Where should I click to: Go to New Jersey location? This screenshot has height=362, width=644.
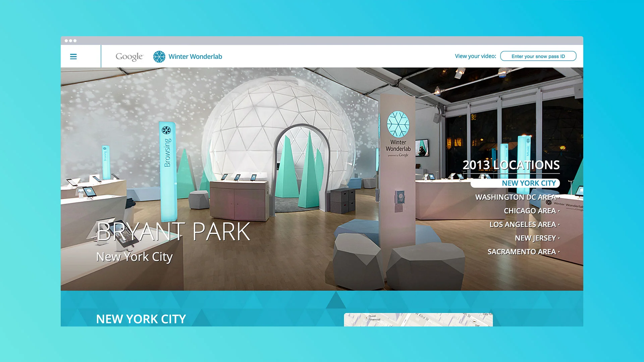[537, 238]
